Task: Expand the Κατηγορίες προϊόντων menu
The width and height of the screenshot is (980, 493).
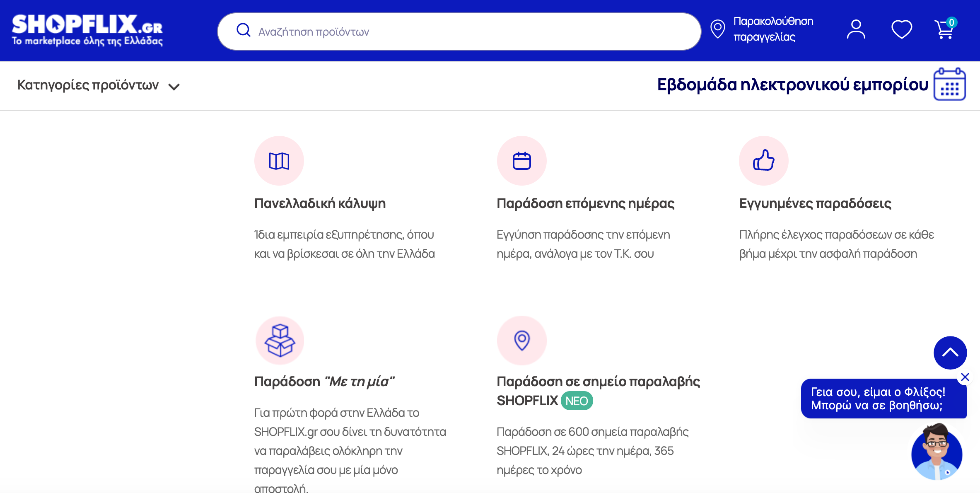Action: (98, 85)
